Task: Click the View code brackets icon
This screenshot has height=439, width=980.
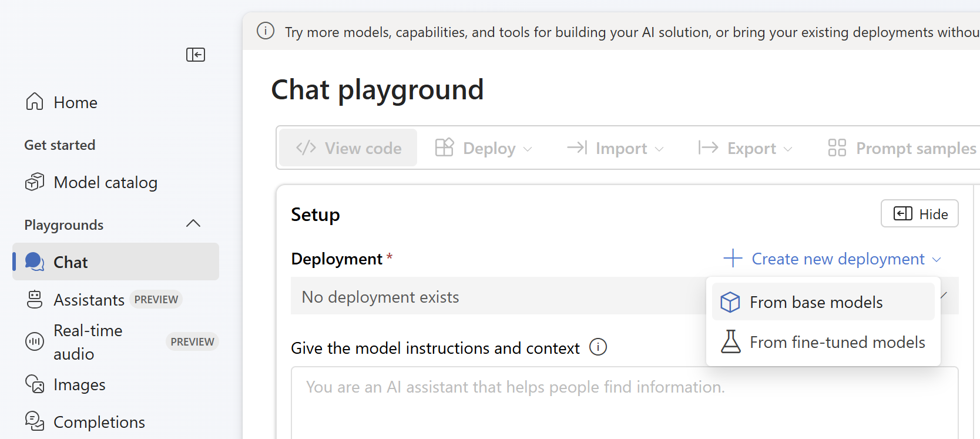Action: pyautogui.click(x=306, y=148)
